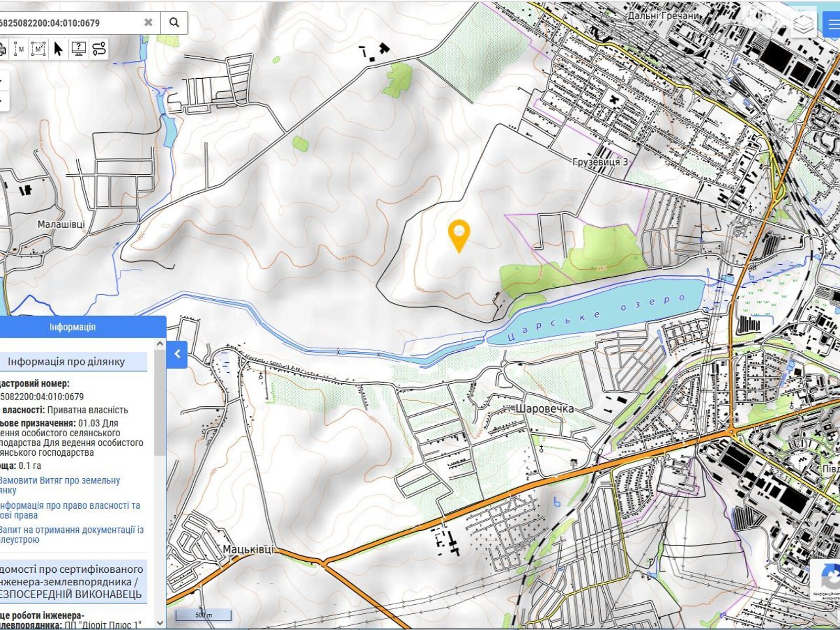Open the route planning tool
The image size is (840, 630).
[x=99, y=49]
